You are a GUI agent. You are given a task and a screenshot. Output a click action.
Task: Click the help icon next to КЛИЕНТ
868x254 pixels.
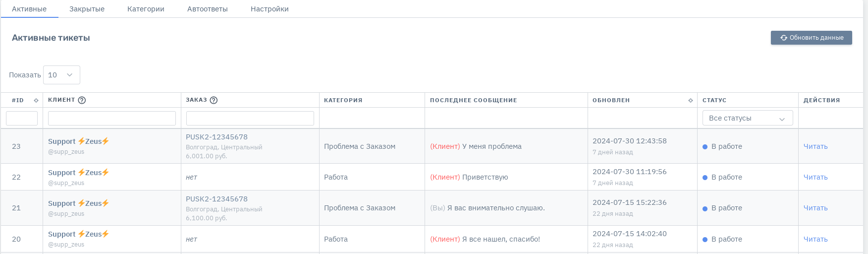point(82,100)
